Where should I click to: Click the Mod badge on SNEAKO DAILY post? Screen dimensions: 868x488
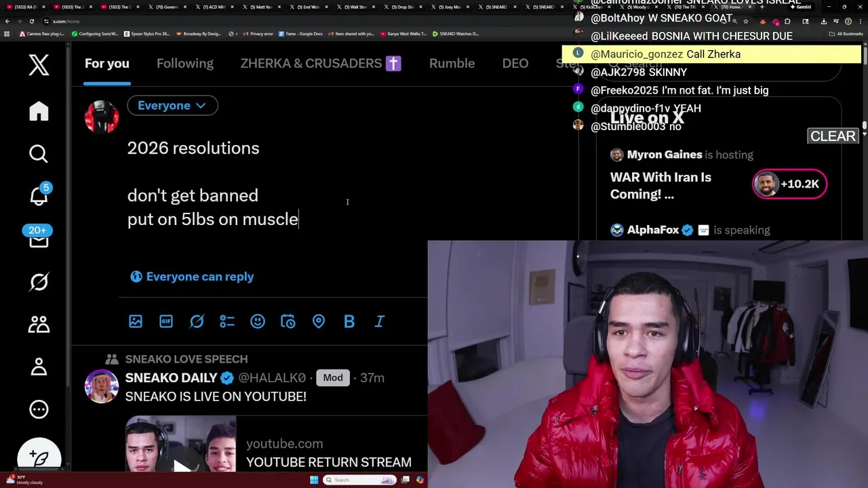pyautogui.click(x=332, y=378)
